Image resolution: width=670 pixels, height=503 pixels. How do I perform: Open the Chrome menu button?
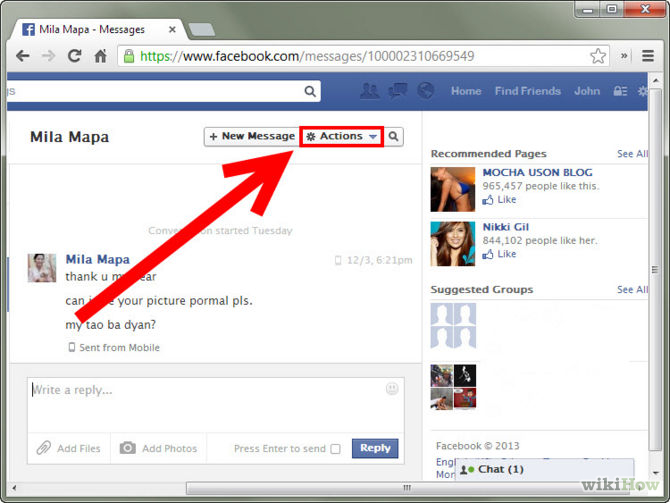[x=649, y=56]
